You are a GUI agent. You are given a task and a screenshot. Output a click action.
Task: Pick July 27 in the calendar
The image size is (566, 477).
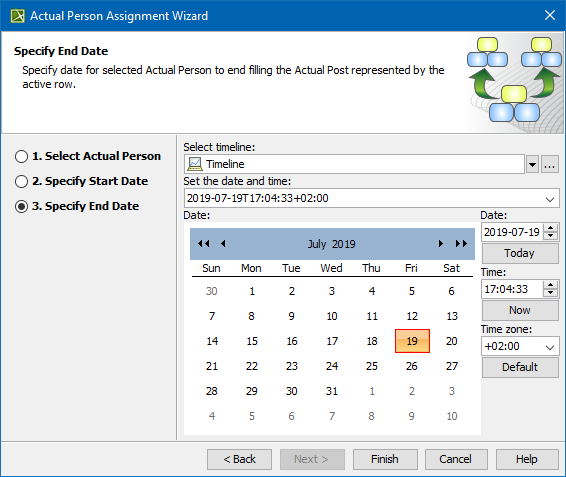(x=452, y=366)
